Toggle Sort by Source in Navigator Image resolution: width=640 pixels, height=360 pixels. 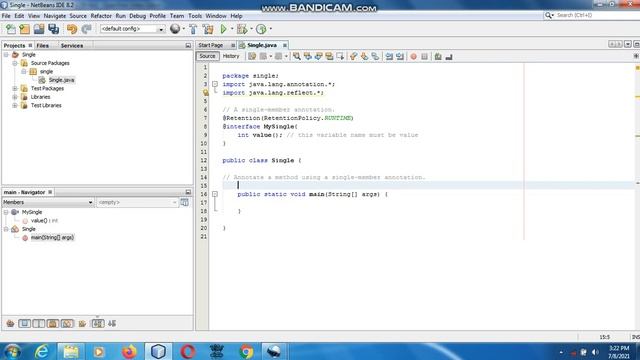[x=112, y=324]
